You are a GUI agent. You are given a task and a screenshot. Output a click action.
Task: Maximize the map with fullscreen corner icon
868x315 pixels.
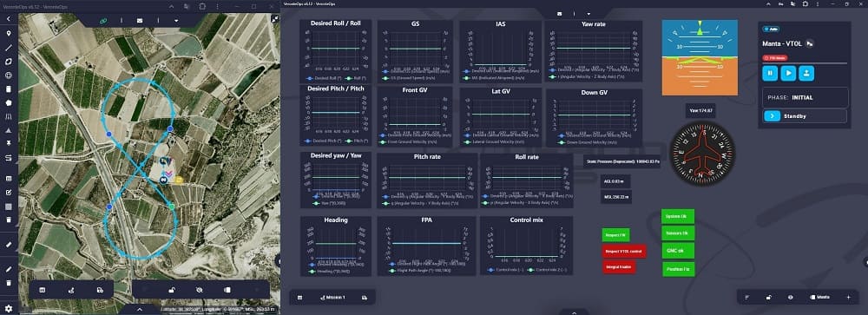(x=274, y=18)
